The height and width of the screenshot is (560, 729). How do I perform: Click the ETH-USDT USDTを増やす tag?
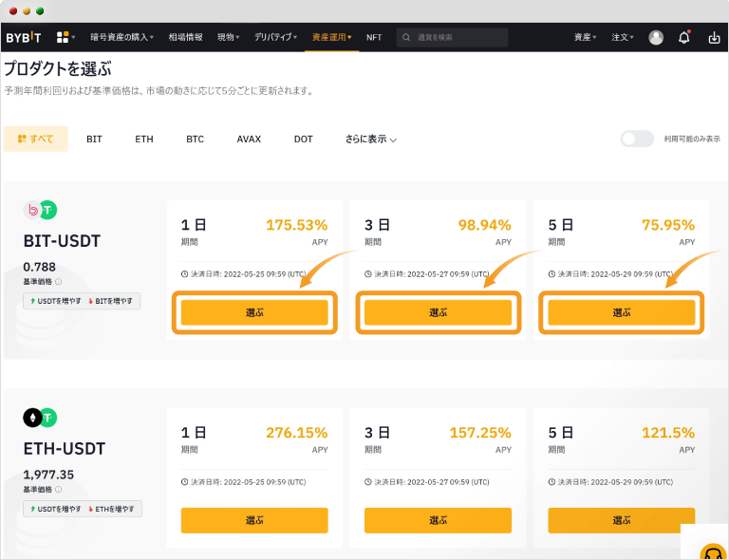tap(55, 509)
